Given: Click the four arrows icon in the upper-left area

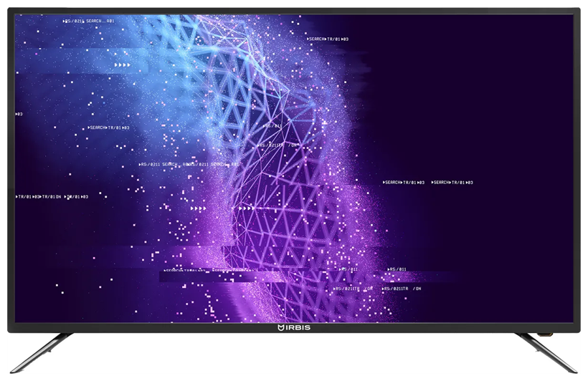Looking at the screenshot, I should [123, 65].
